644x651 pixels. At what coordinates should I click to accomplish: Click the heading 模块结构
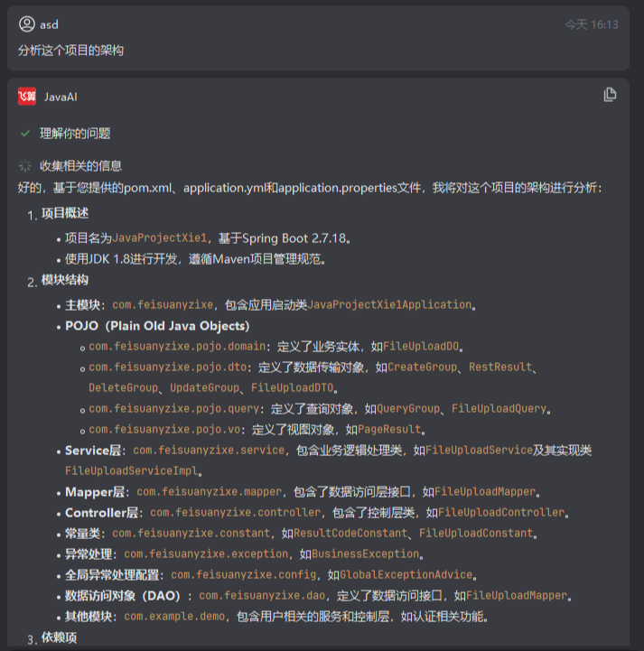(65, 280)
